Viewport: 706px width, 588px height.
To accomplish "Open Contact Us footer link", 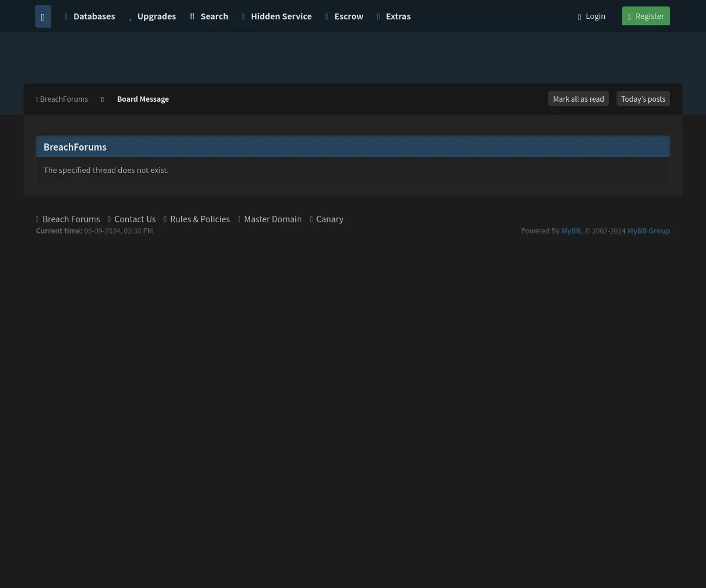I will [x=132, y=219].
